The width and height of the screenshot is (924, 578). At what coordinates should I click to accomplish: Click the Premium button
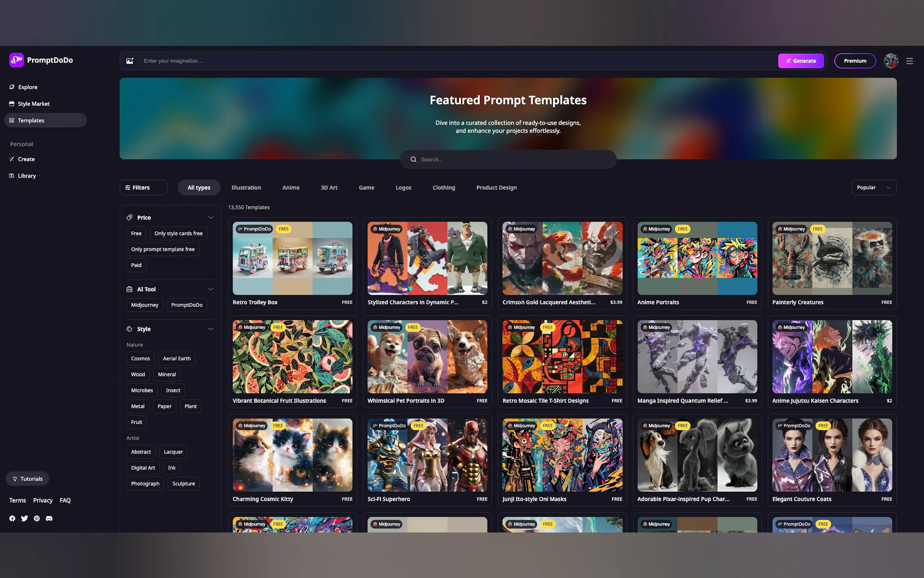click(855, 61)
